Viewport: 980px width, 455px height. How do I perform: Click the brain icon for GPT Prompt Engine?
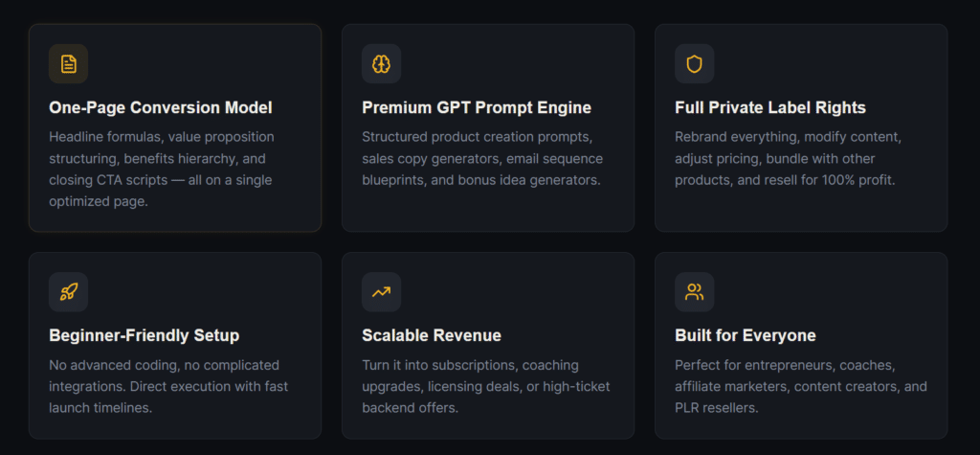click(381, 64)
